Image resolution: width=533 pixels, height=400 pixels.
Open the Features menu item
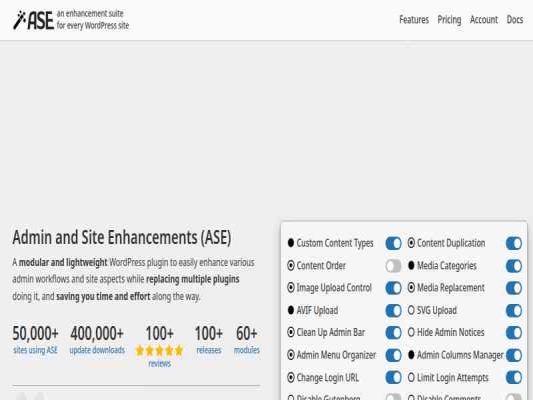[x=414, y=20]
